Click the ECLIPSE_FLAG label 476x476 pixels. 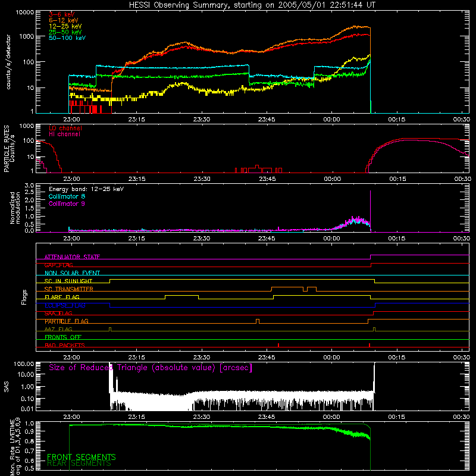tap(65, 305)
